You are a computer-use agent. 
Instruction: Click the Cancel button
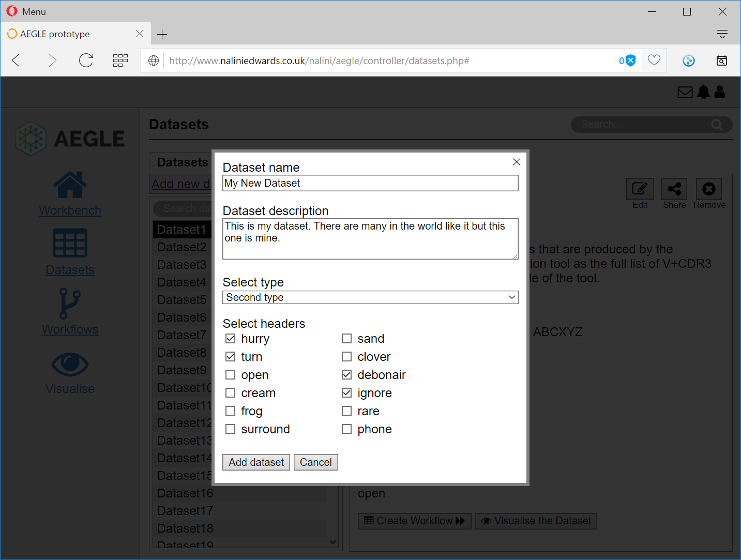click(315, 462)
